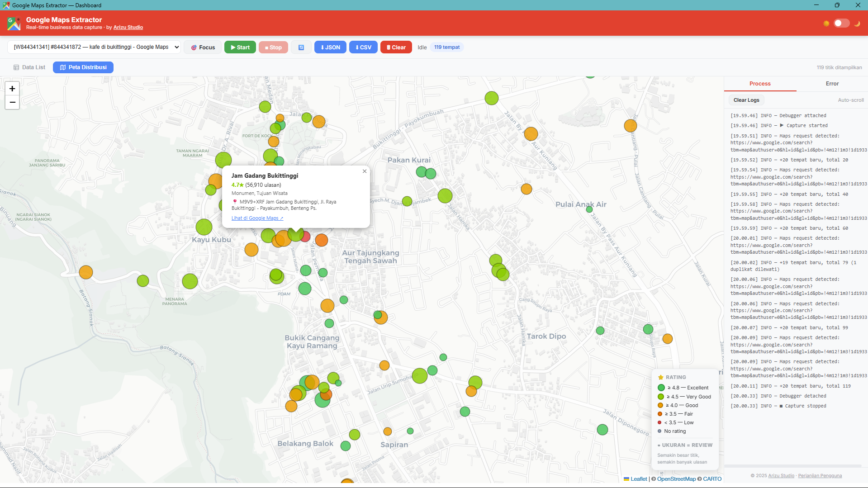Open 'Lihat di Google Maps' link in popup
Screen dimensions: 868x488
pyautogui.click(x=257, y=218)
